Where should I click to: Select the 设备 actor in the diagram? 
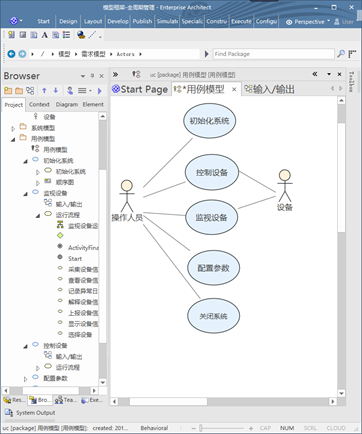285,190
